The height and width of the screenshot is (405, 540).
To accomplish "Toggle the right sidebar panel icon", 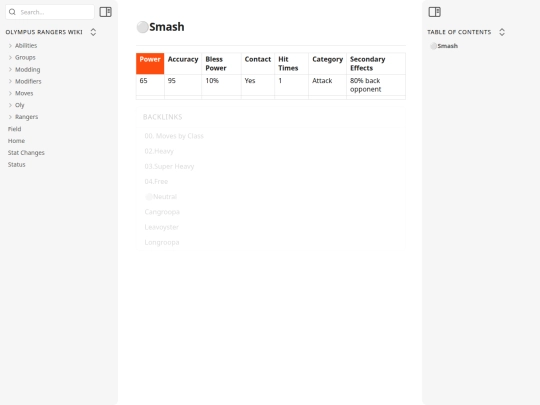I will tap(434, 12).
